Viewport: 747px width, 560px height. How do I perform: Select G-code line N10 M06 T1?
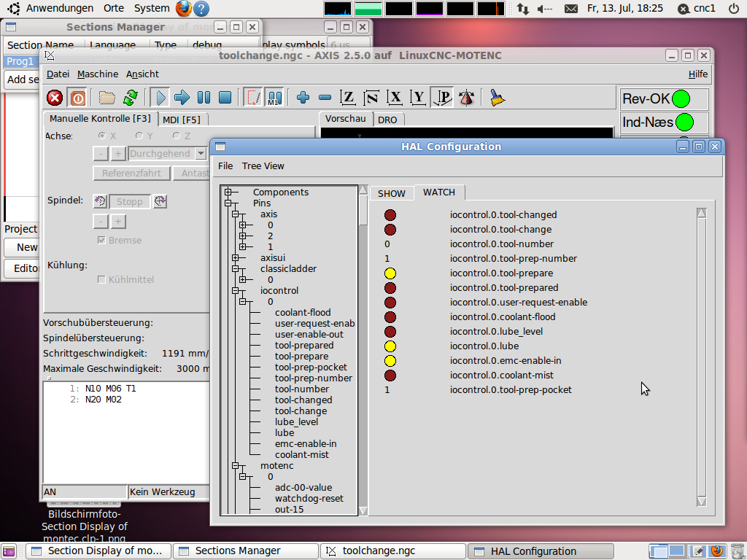click(111, 389)
